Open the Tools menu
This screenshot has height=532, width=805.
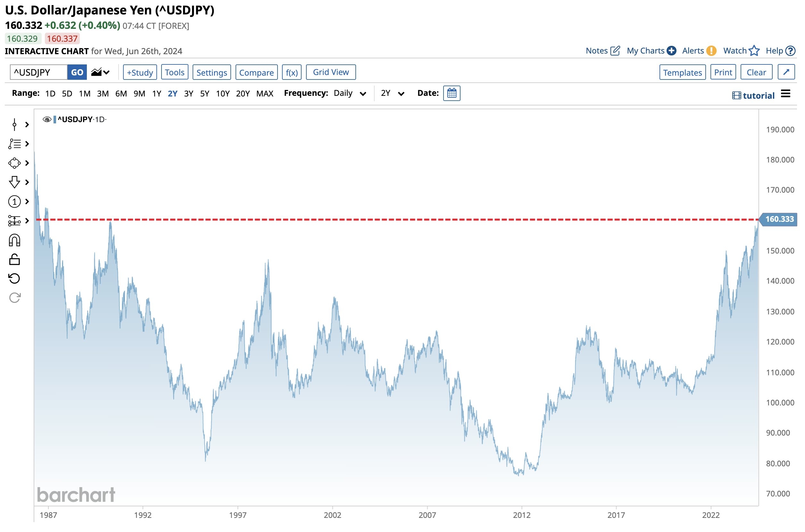point(174,72)
